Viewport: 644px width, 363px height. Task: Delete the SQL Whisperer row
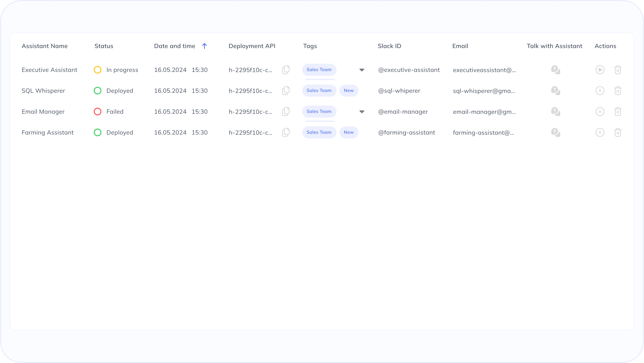click(x=618, y=91)
